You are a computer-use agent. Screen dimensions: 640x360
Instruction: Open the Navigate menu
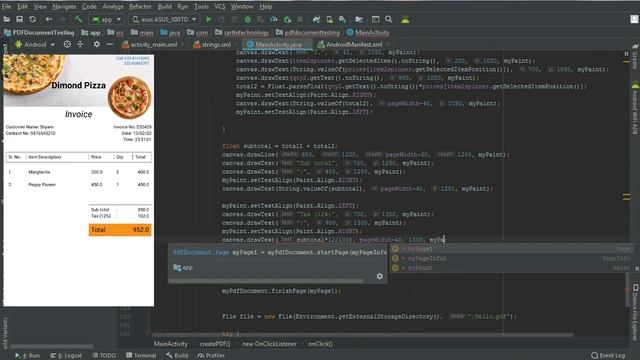pos(64,7)
